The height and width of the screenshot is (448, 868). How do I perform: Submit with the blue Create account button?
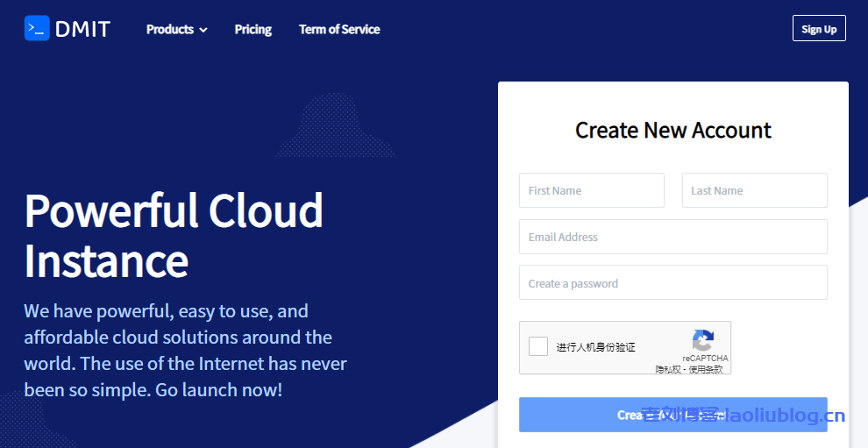click(x=672, y=415)
